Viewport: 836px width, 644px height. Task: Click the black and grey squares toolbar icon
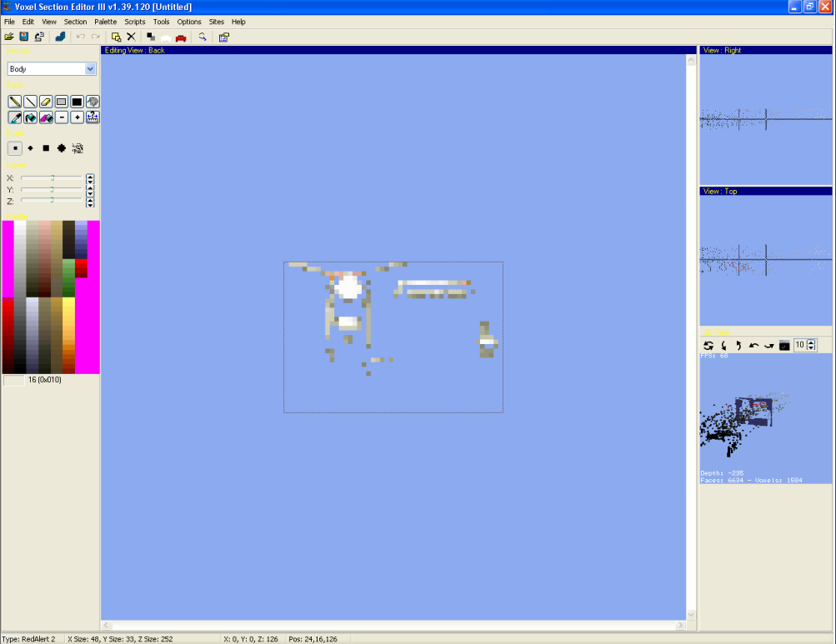(151, 37)
